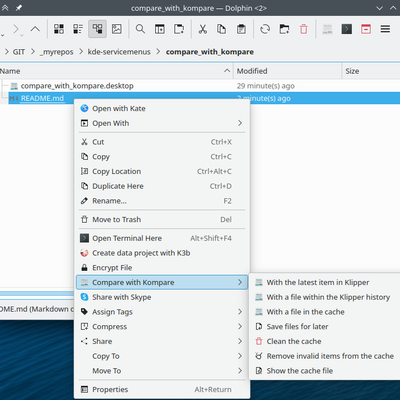Viewport: 400px width, 400px height.
Task: Toggle split view in Dolphin
Action: (160, 29)
